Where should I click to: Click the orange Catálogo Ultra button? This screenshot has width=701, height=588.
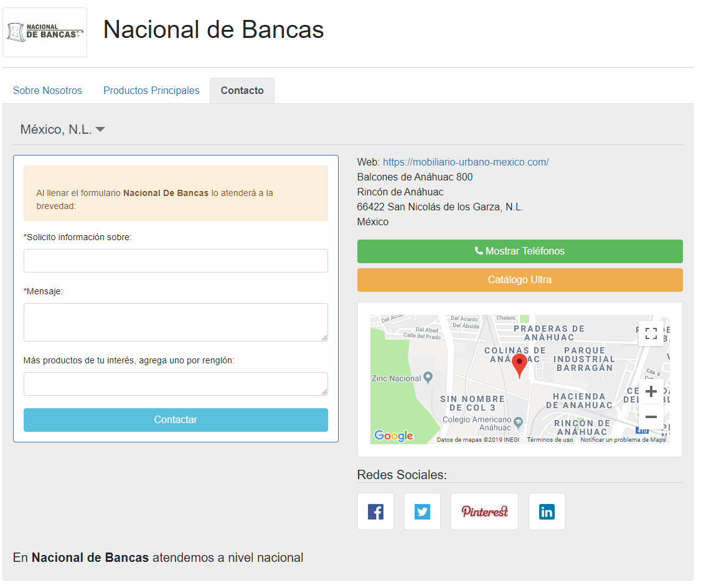pos(520,280)
